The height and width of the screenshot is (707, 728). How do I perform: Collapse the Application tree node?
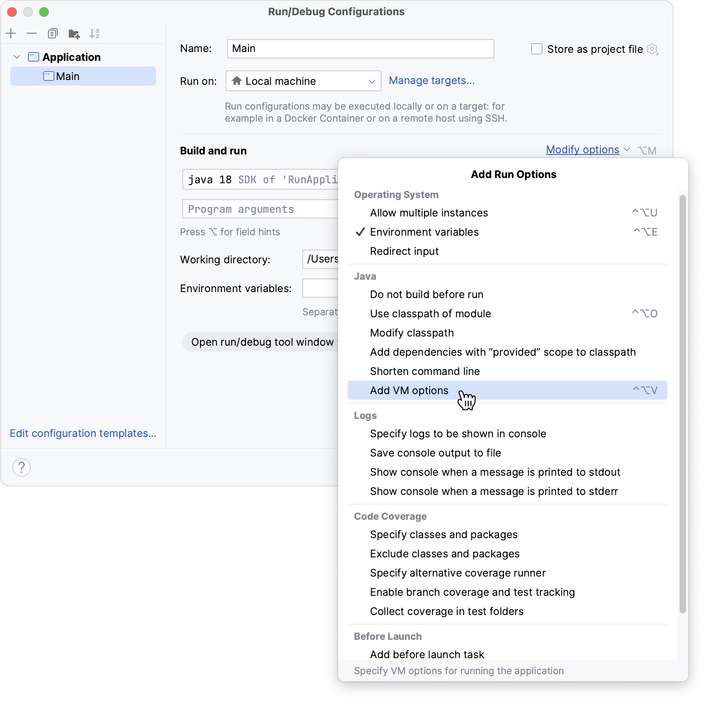coord(17,57)
